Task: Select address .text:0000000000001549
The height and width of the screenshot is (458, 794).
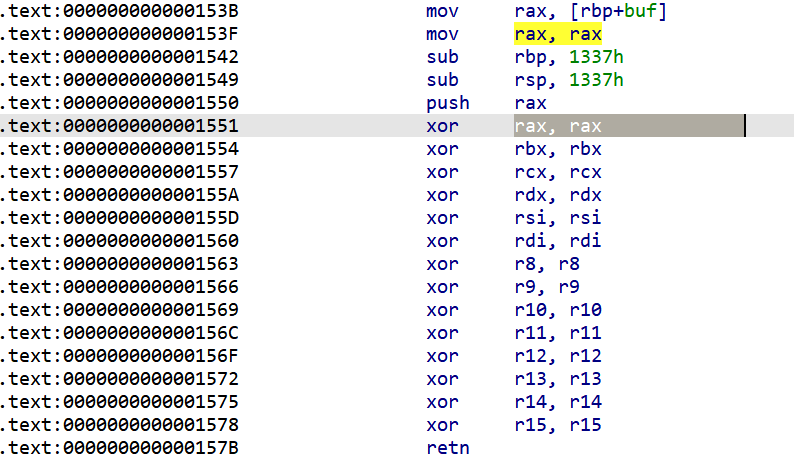Action: pyautogui.click(x=119, y=80)
